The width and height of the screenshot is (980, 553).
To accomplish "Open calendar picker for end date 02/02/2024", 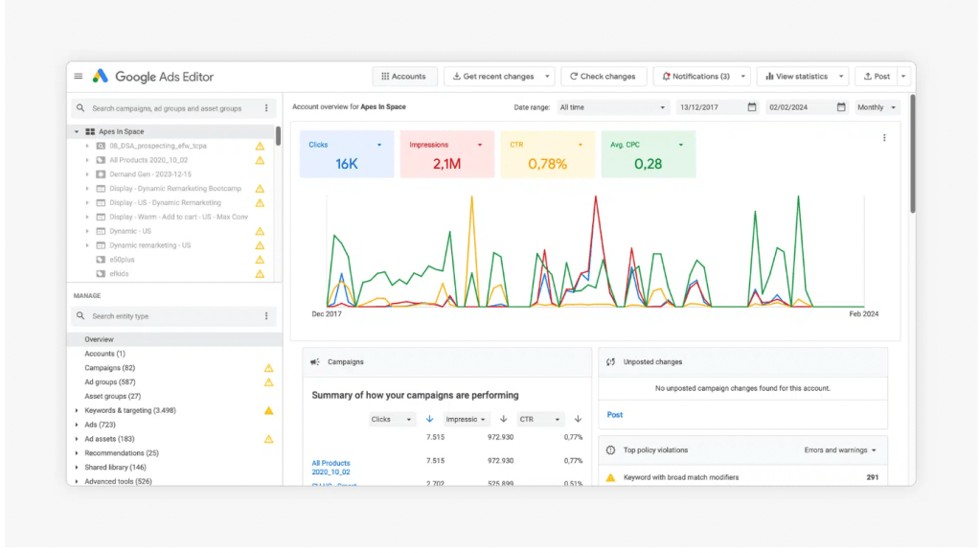I will [x=841, y=107].
